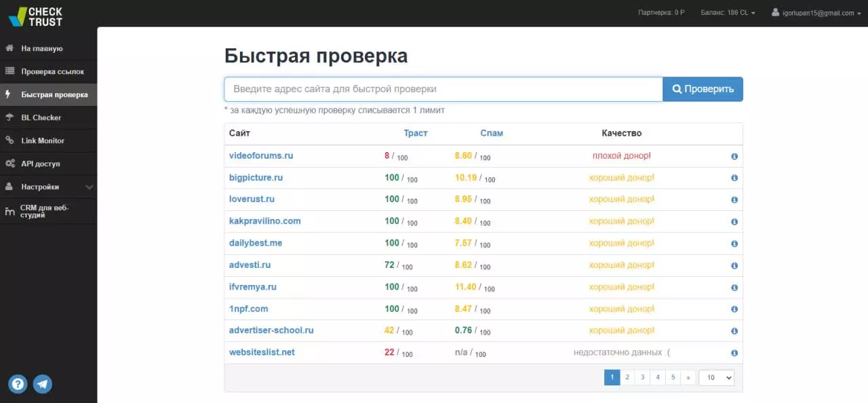Click the list icon beside Проверка ссылок

(x=9, y=71)
